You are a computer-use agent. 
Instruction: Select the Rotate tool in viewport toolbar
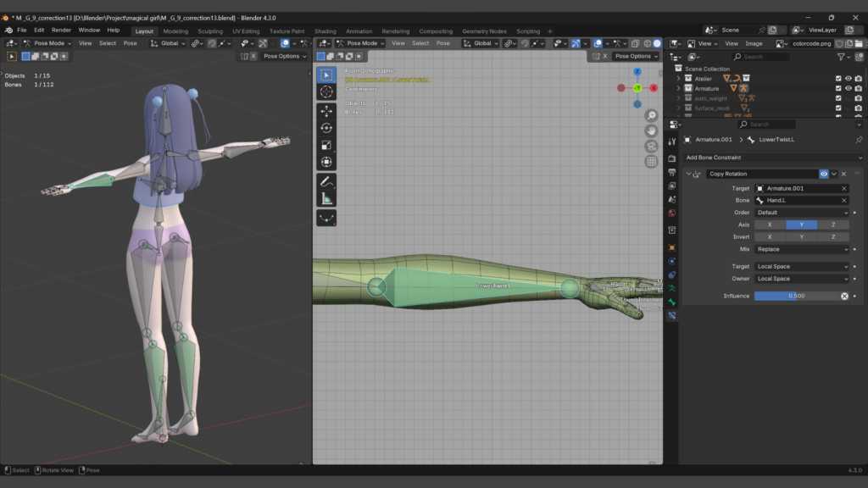tap(326, 127)
